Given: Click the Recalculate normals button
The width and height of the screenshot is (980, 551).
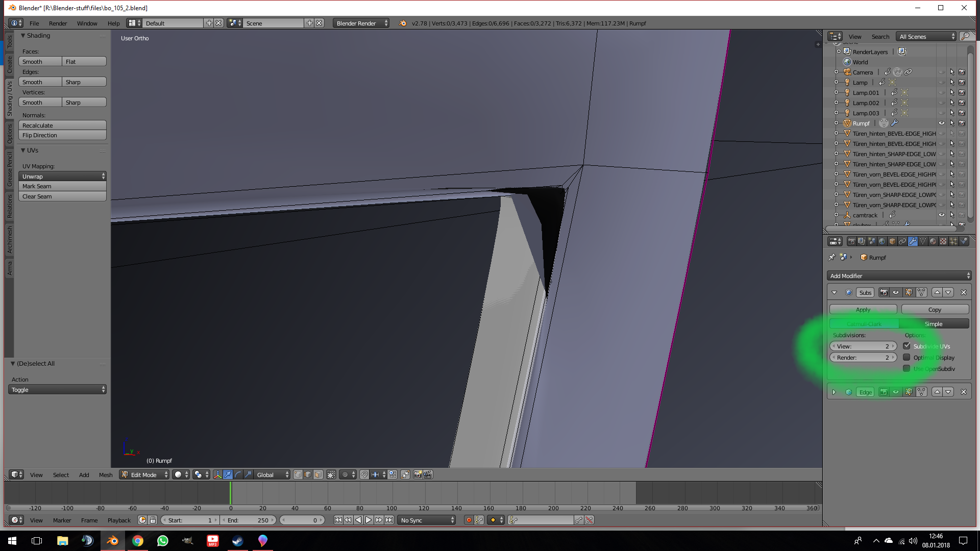Looking at the screenshot, I should point(62,126).
